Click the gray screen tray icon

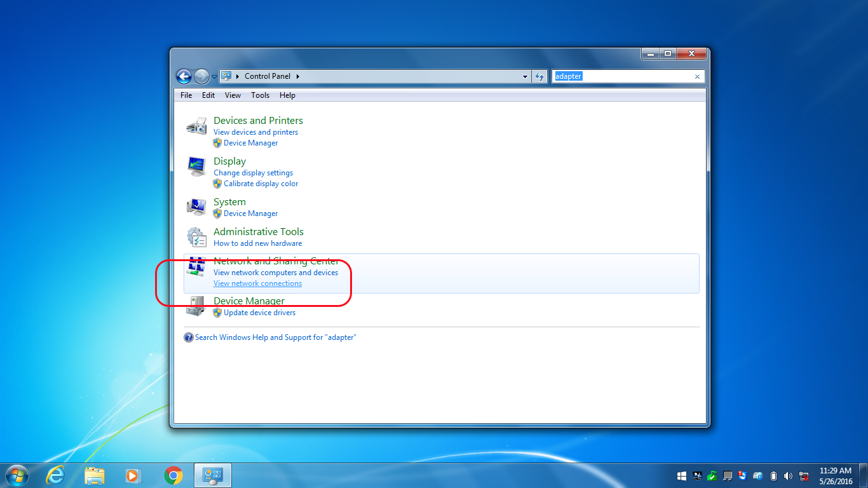728,475
